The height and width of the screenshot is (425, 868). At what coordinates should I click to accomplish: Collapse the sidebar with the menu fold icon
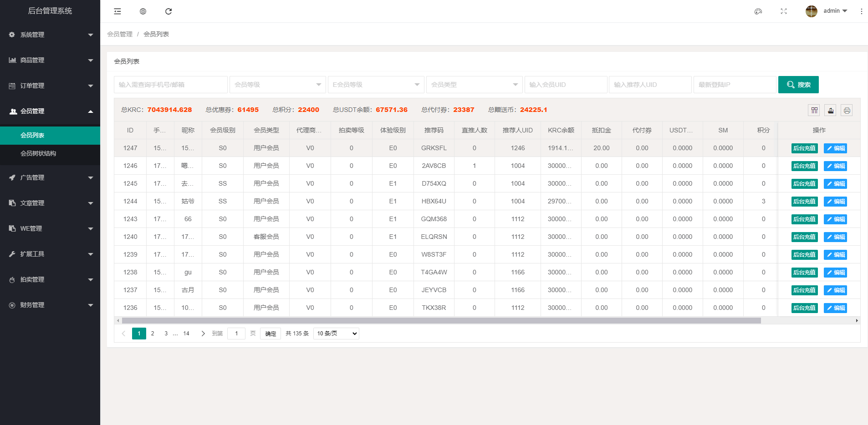pos(117,11)
